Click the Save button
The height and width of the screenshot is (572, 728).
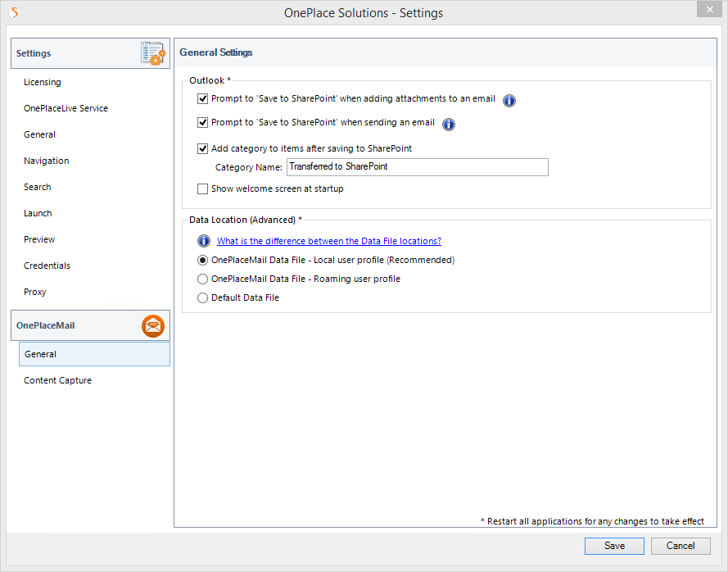coord(614,546)
